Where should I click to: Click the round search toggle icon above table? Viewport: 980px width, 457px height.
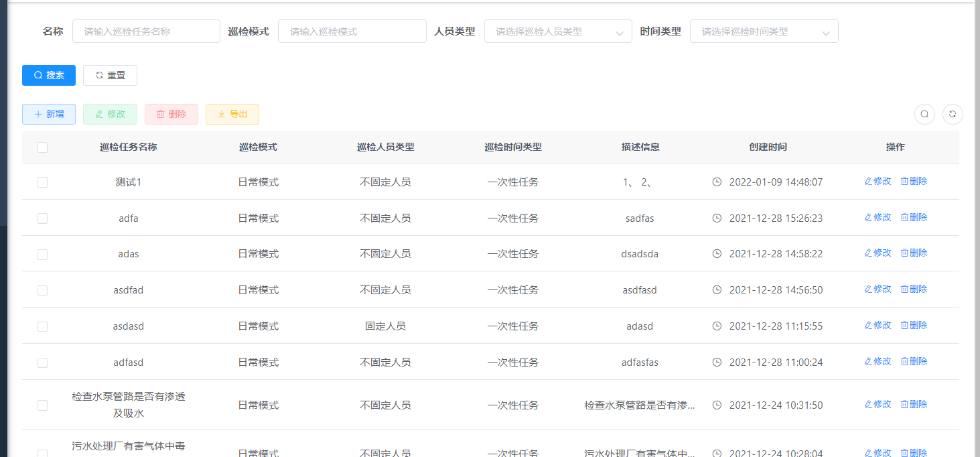click(924, 114)
